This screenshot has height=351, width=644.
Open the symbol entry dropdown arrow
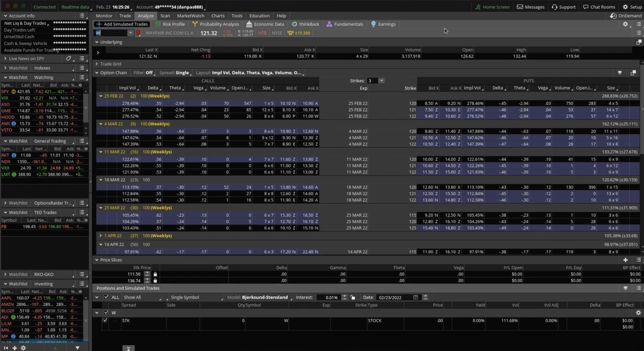tap(130, 33)
